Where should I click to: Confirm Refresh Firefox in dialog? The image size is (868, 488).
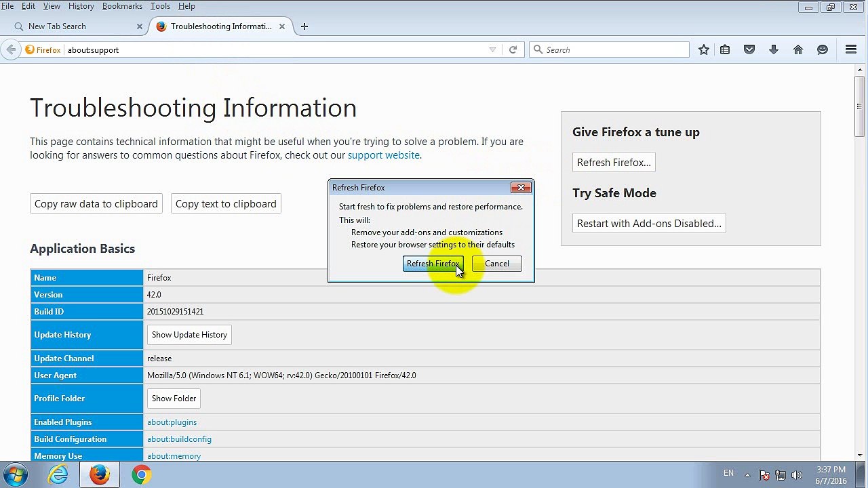point(433,264)
